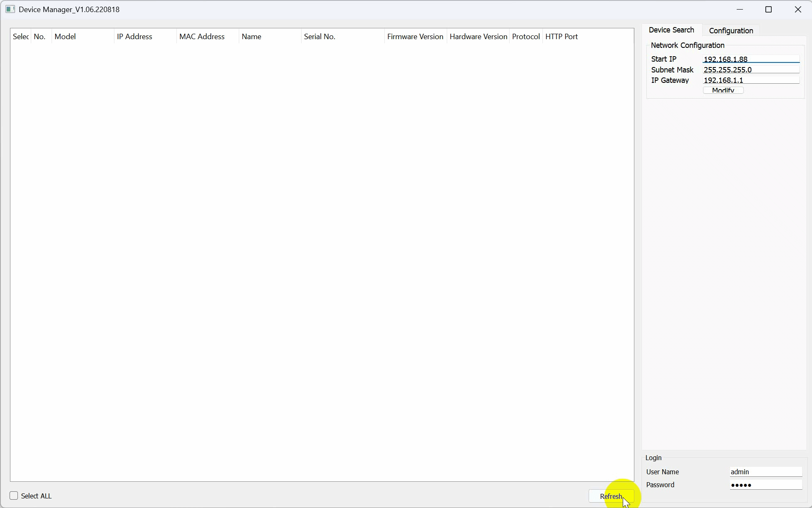Minimize the Device Manager window

[x=740, y=9]
